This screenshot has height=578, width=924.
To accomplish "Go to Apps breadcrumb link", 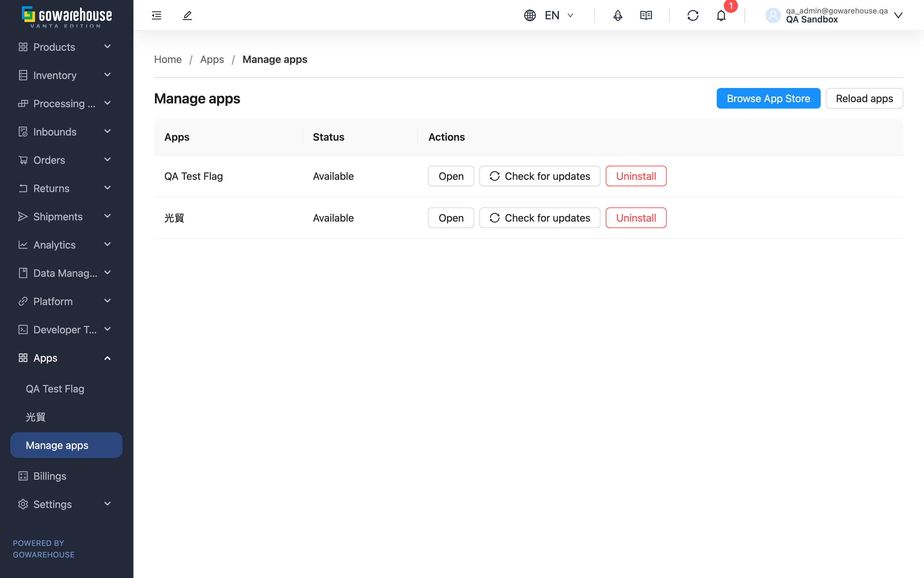I will click(x=212, y=59).
